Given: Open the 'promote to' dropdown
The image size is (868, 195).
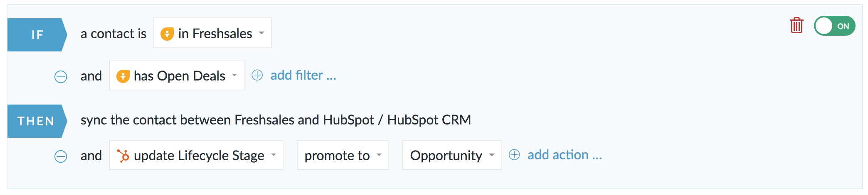Looking at the screenshot, I should tap(343, 155).
